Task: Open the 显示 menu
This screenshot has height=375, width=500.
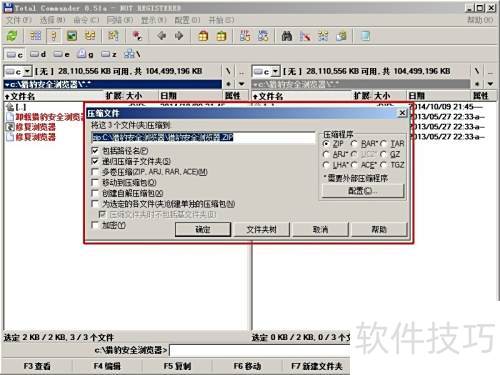Action: (153, 20)
